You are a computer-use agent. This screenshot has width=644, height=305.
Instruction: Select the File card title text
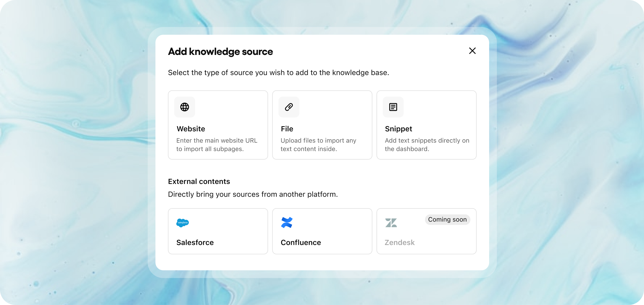tap(287, 129)
